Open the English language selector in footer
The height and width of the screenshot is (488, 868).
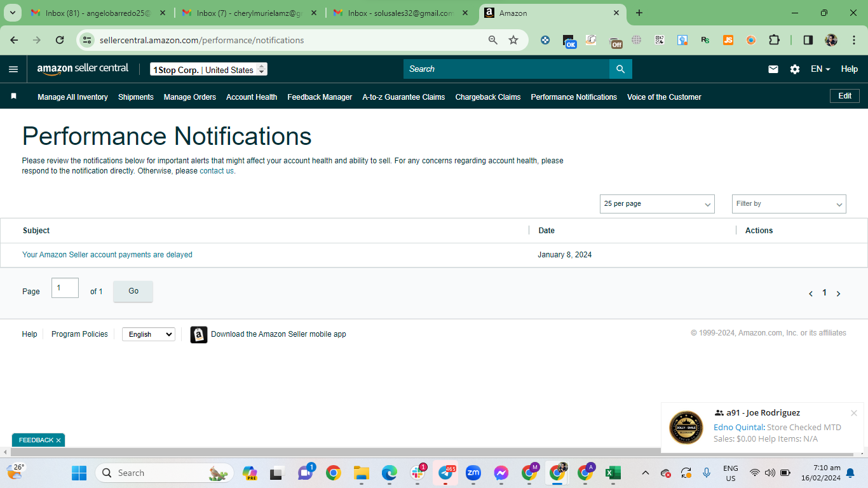point(149,334)
